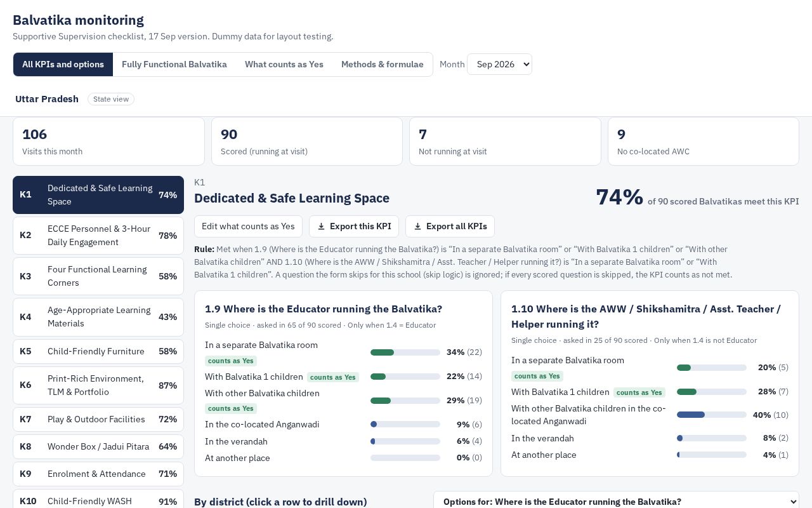Open K6 Print-Rich Environment, TLM & Portfolio
Screen dimensions: 812x508
point(98,385)
